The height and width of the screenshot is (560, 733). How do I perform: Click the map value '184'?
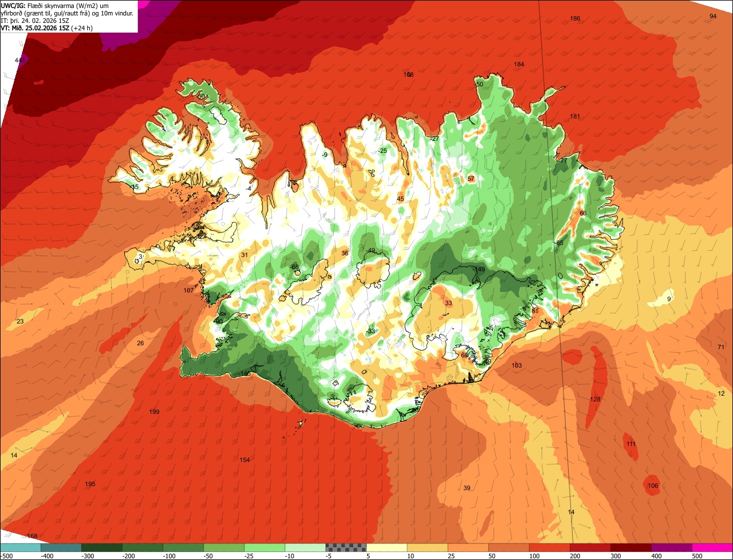coord(519,64)
